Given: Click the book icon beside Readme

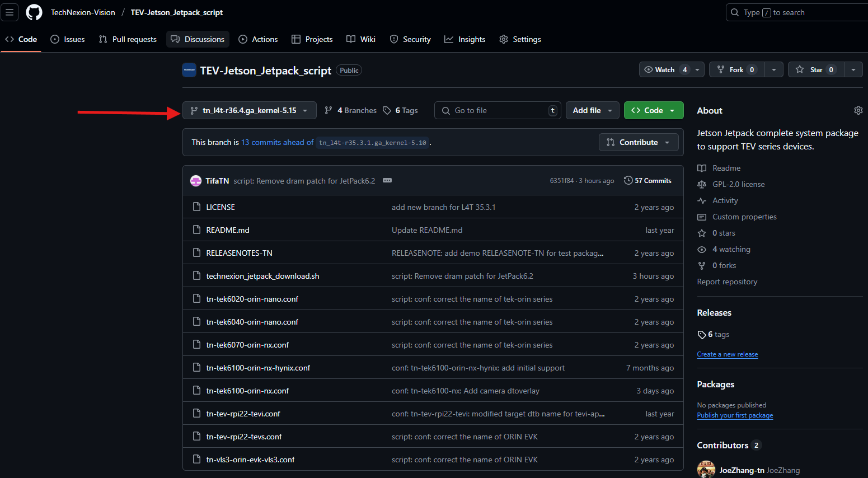Looking at the screenshot, I should (702, 168).
